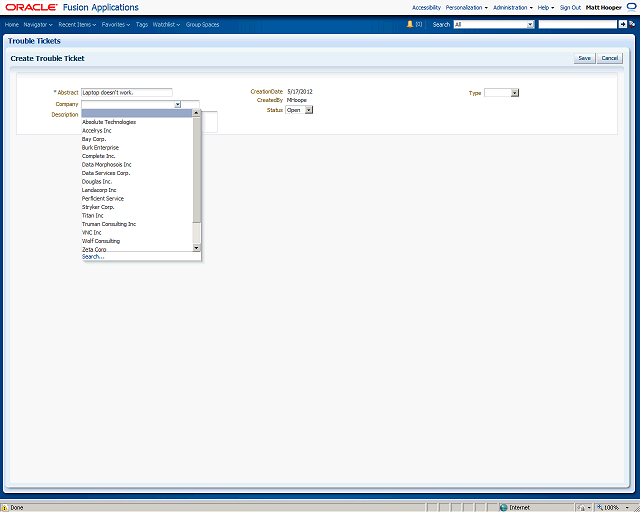The height and width of the screenshot is (512, 640).
Task: Select Bay Corp. from the list
Action: tap(137, 139)
